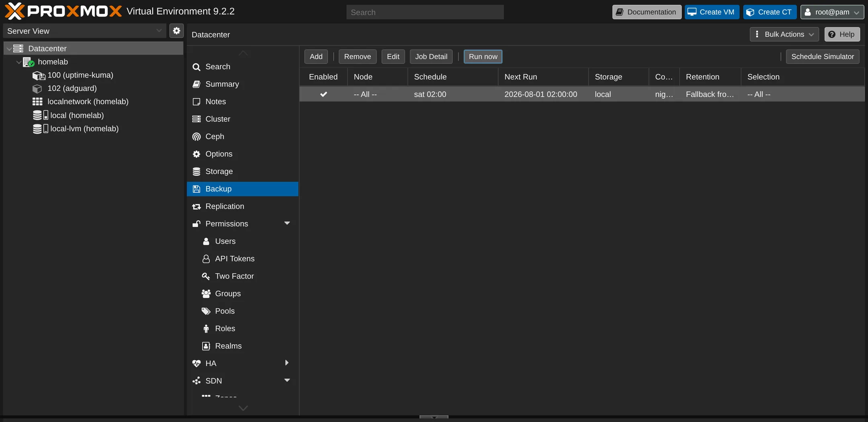The width and height of the screenshot is (868, 422).
Task: Open the Schedule Simulator
Action: 823,57
